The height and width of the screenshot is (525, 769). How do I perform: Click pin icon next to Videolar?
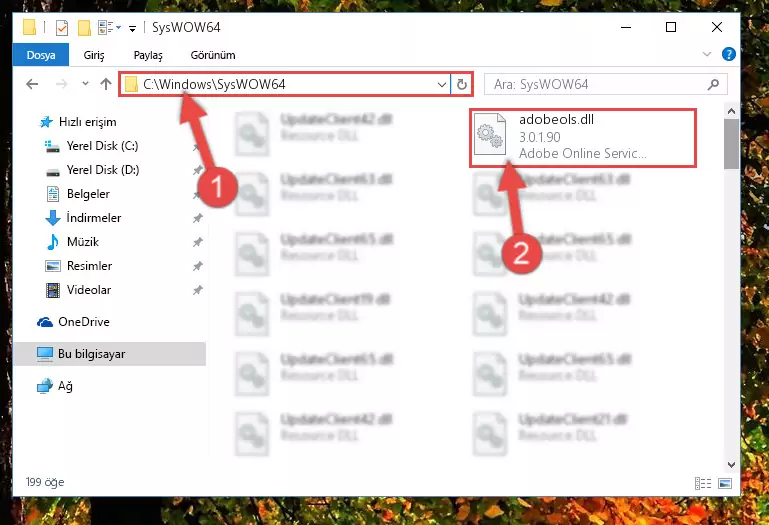click(x=197, y=290)
